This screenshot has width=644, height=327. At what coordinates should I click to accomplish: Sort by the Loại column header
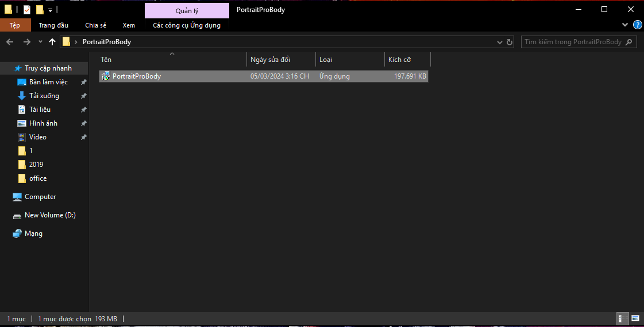point(350,60)
